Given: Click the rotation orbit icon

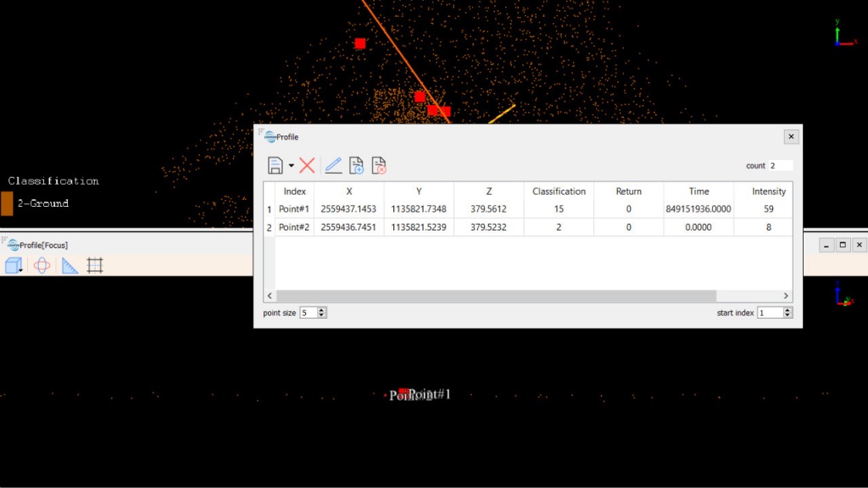Looking at the screenshot, I should click(x=42, y=266).
